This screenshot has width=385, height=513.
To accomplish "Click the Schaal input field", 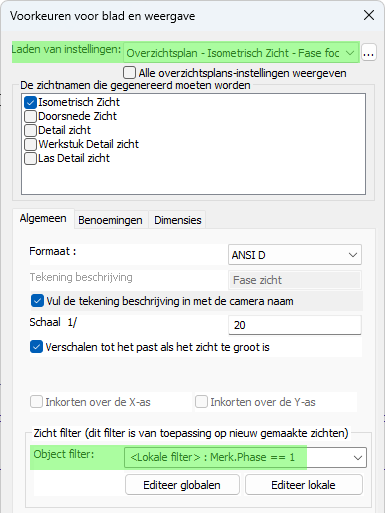I will click(295, 325).
